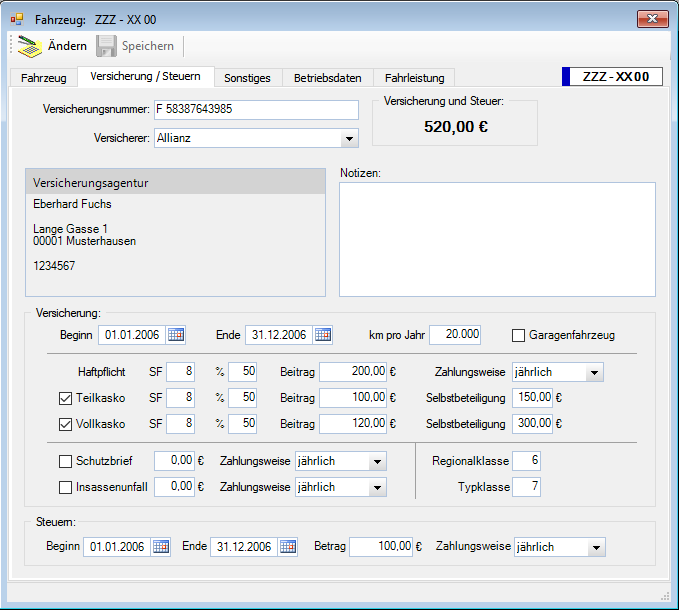The width and height of the screenshot is (679, 610).
Task: Click Versicherung Beginn date 01.01.2006
Action: click(x=132, y=335)
